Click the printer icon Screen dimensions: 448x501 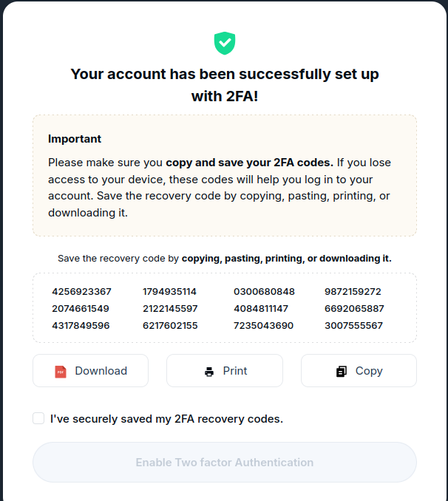209,372
